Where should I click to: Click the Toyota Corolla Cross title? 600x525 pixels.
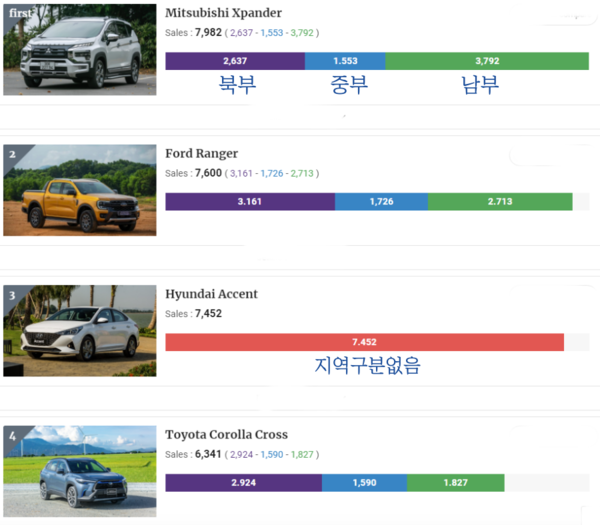pos(227,435)
